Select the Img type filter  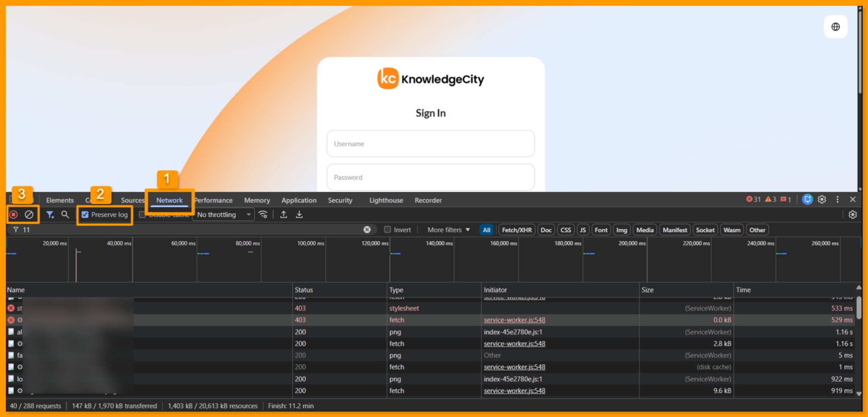[621, 230]
